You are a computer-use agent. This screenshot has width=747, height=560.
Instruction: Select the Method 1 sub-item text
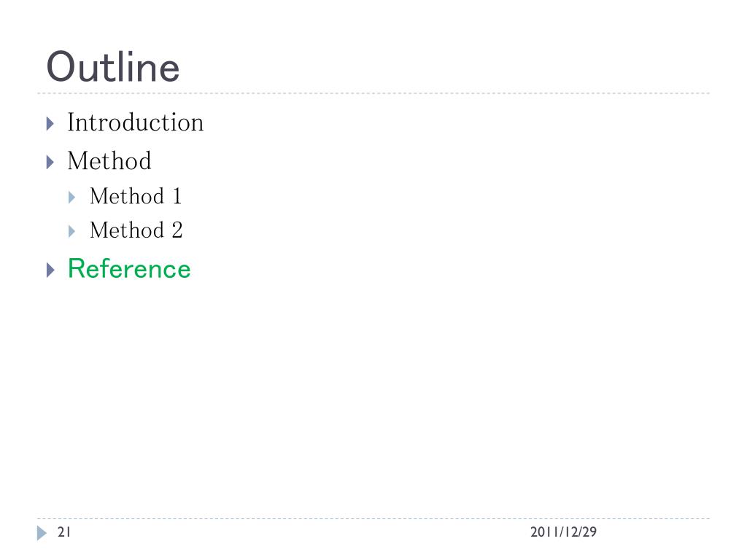point(136,196)
